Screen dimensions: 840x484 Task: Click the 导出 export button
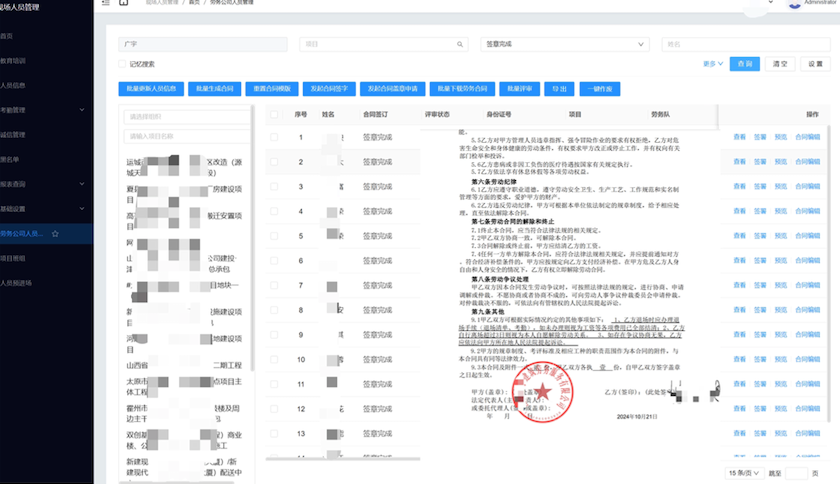click(x=558, y=89)
